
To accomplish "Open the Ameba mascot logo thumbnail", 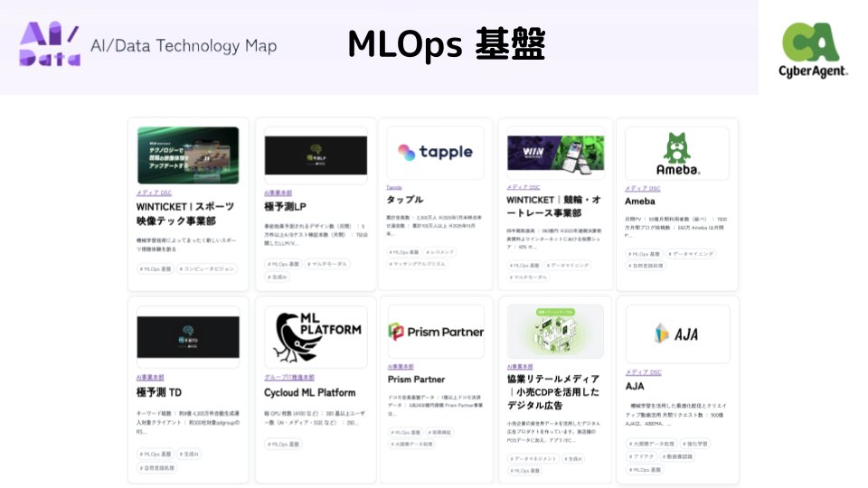I will [x=677, y=154].
